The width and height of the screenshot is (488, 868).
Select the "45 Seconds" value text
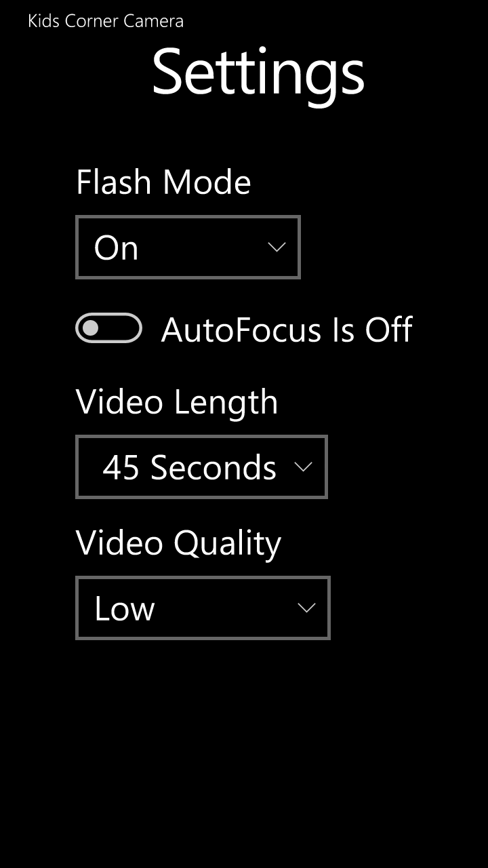click(x=190, y=467)
